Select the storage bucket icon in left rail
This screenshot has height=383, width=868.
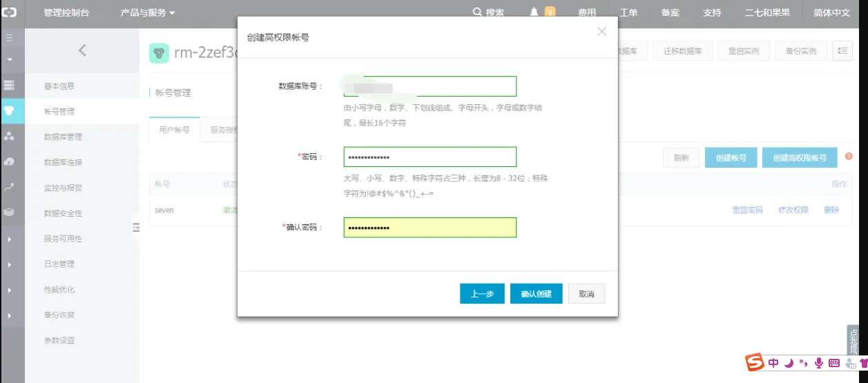point(9,213)
